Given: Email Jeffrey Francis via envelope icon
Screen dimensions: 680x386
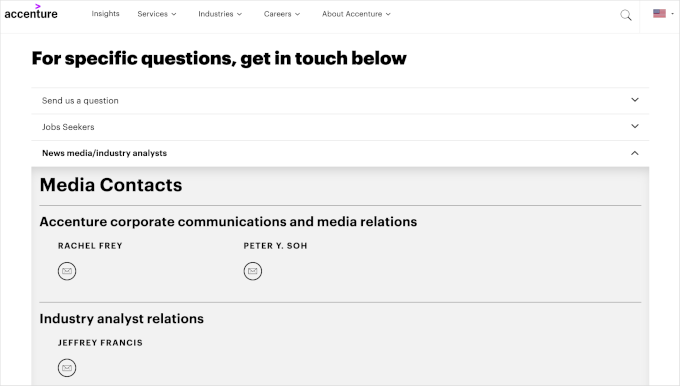Looking at the screenshot, I should 67,368.
